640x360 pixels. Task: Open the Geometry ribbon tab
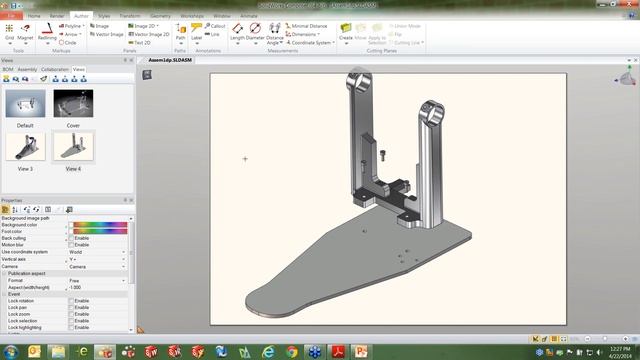160,16
